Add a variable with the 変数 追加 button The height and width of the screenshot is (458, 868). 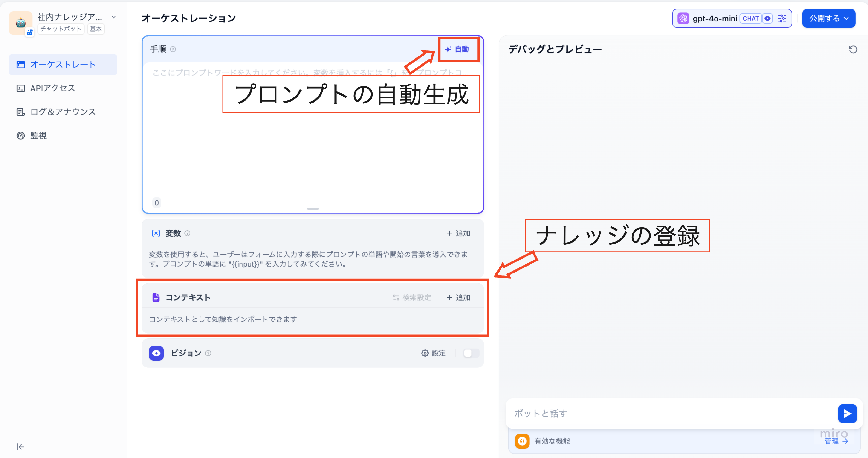pos(458,233)
